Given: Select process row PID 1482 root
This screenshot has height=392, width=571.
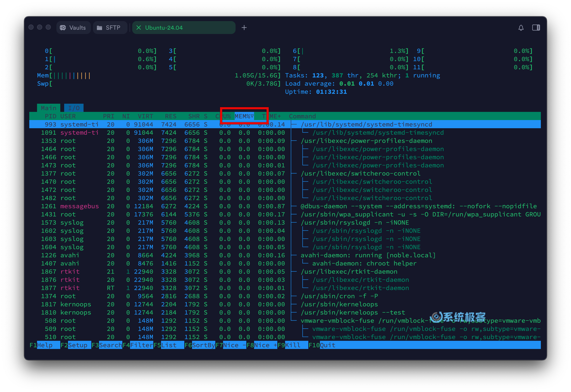Looking at the screenshot, I should point(285,198).
